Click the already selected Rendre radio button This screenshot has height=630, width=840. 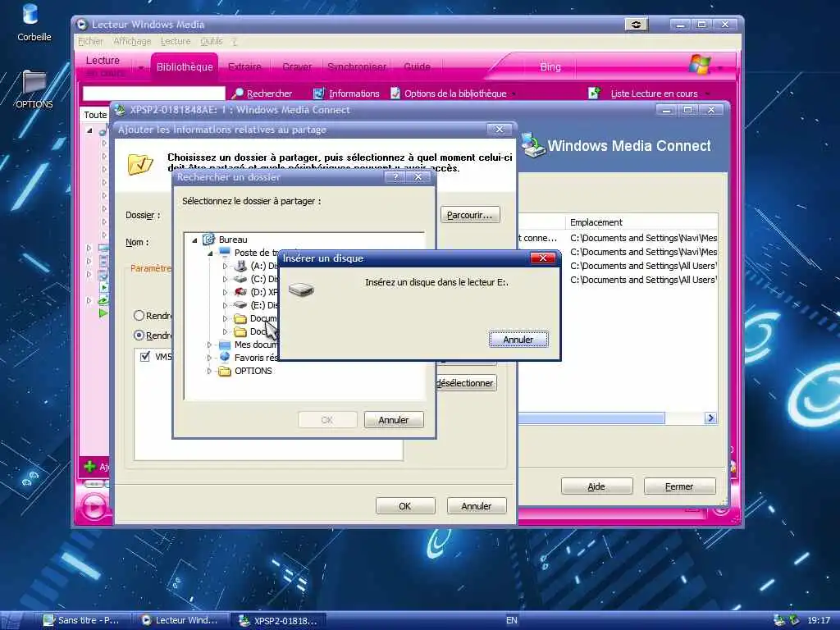pos(139,335)
